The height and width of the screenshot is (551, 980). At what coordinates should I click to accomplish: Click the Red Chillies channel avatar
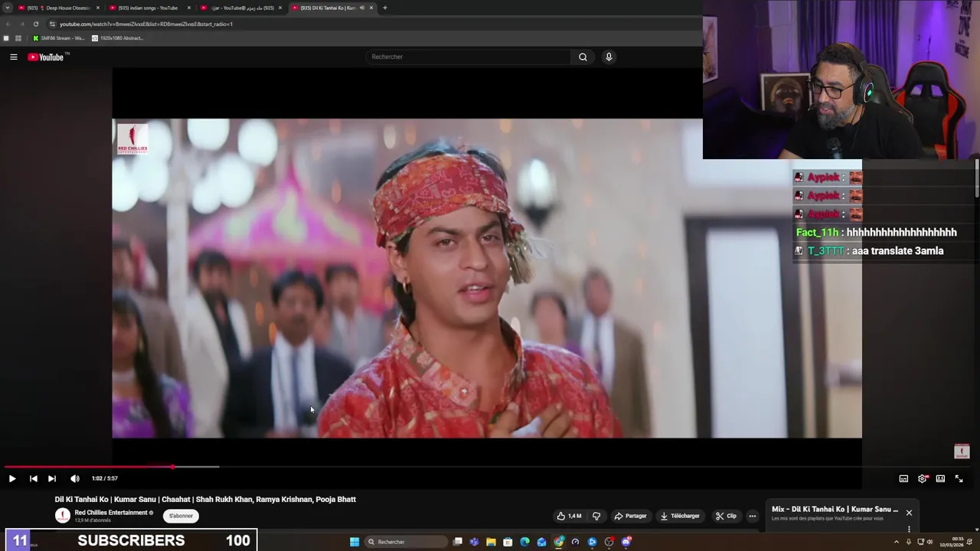tap(62, 516)
